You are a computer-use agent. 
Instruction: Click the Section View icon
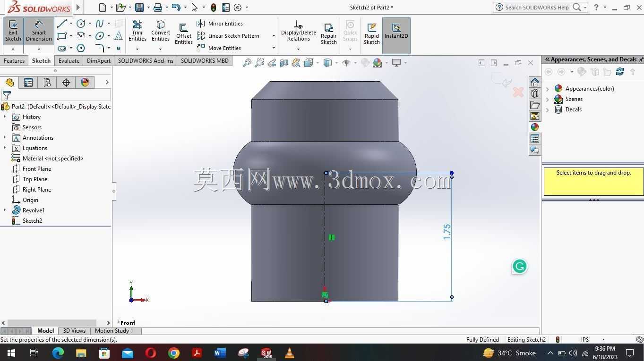click(283, 63)
